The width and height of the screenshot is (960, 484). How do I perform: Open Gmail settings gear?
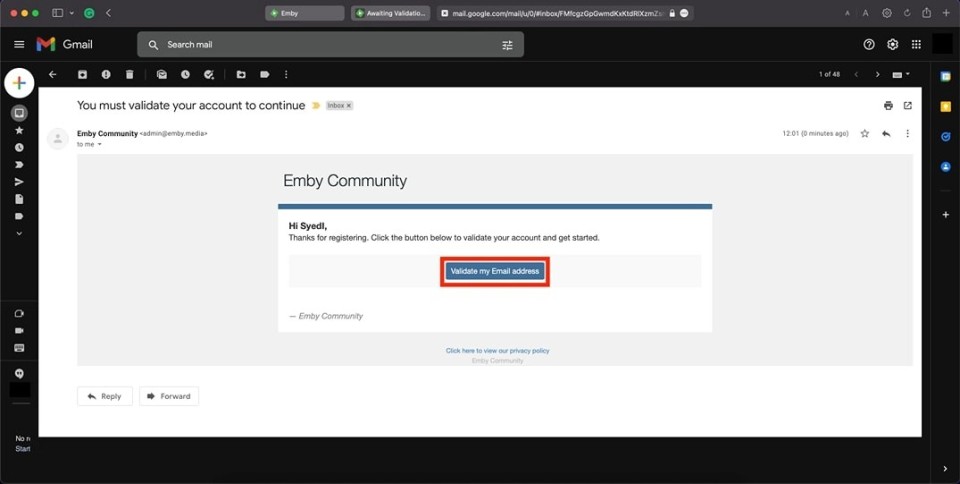coord(893,44)
